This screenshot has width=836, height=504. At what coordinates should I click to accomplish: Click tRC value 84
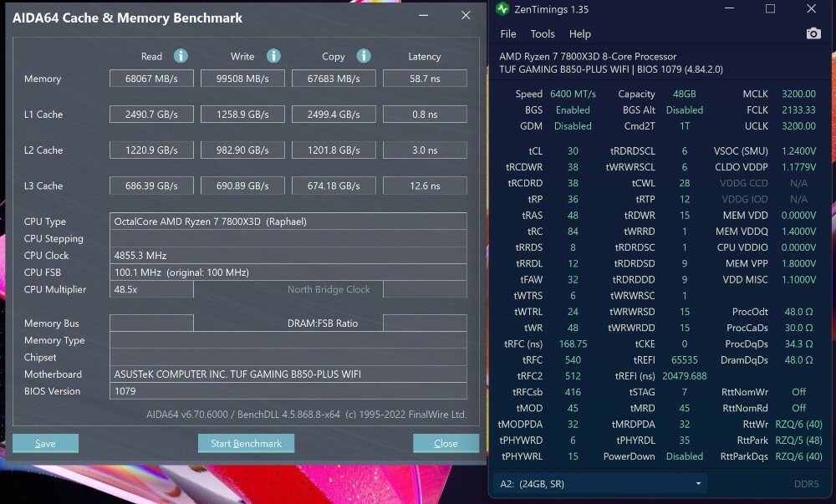coord(573,232)
